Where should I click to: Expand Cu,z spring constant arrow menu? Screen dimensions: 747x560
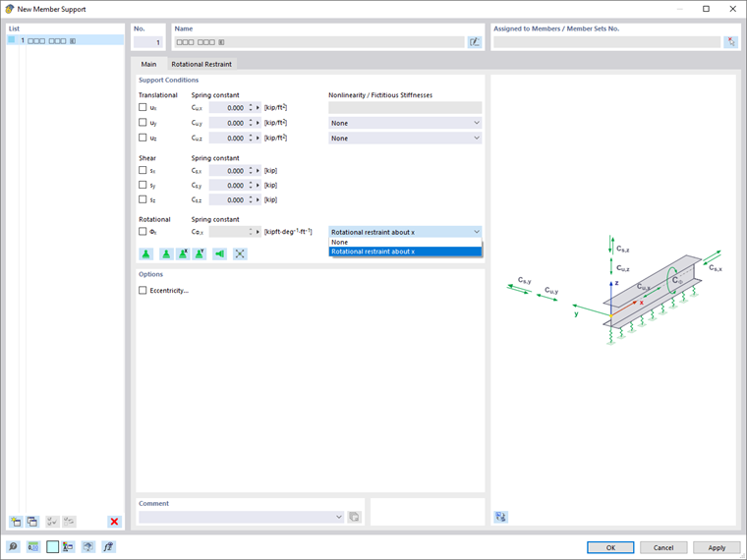click(x=259, y=139)
